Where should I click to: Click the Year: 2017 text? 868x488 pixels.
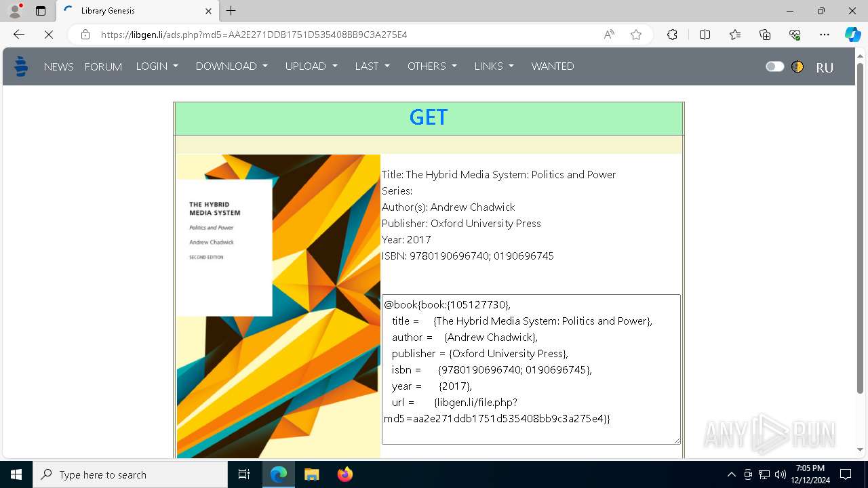click(406, 240)
